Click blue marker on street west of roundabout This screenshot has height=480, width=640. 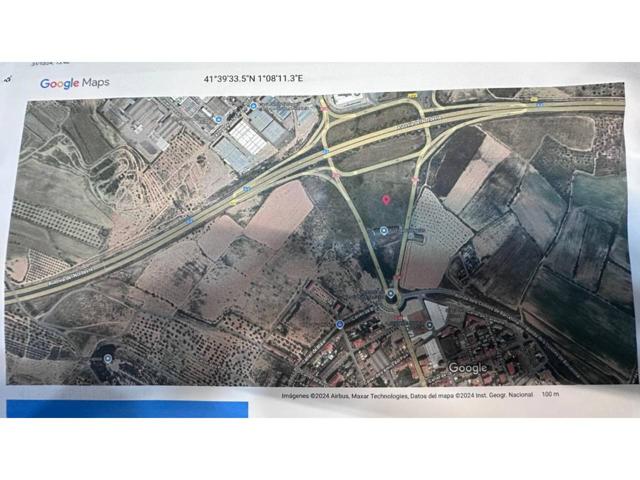[x=340, y=324]
